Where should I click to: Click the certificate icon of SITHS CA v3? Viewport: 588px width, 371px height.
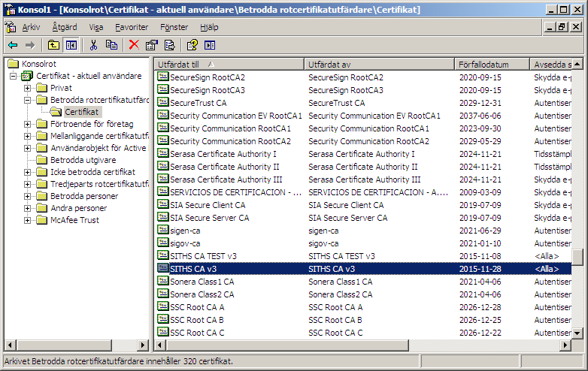click(162, 268)
